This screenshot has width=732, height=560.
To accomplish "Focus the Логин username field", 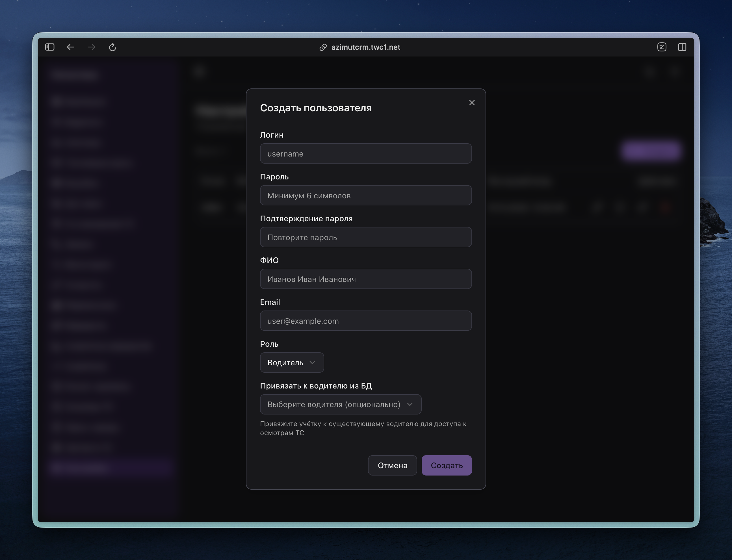I will click(x=366, y=154).
